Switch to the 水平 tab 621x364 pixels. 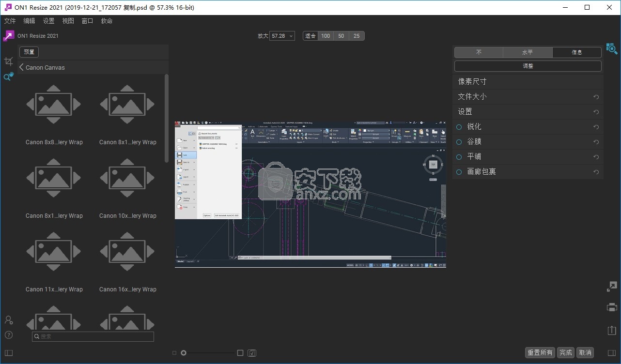(x=528, y=52)
